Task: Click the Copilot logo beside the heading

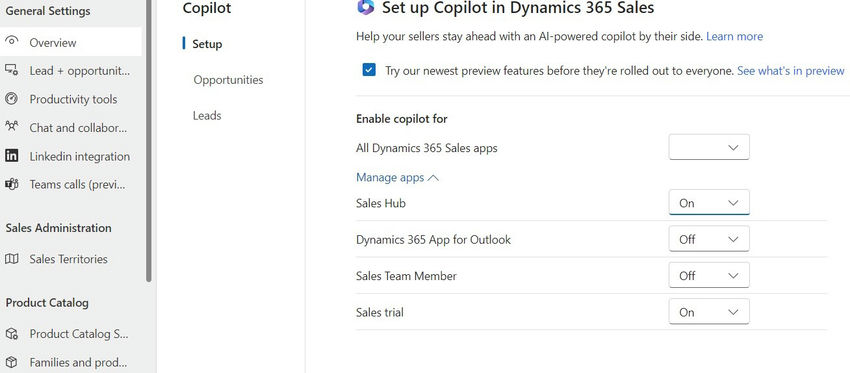Action: 366,7
